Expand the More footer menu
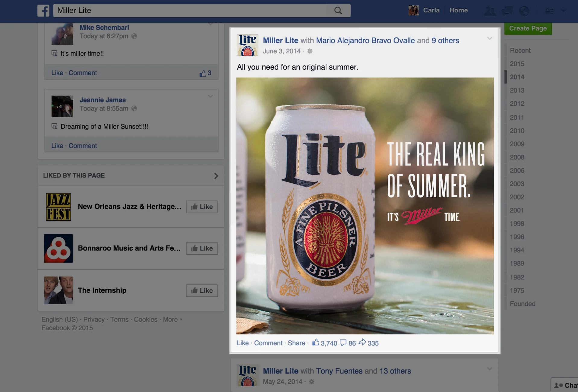 click(x=172, y=320)
